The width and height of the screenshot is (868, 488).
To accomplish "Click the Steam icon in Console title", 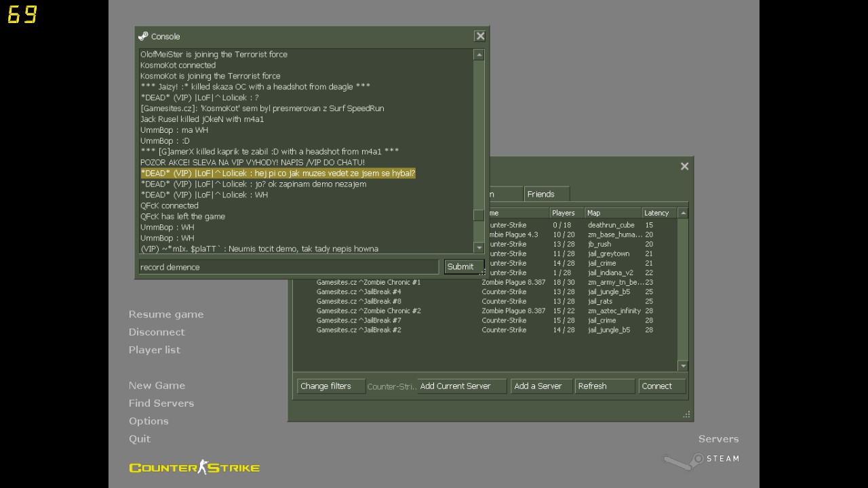I will click(x=143, y=36).
